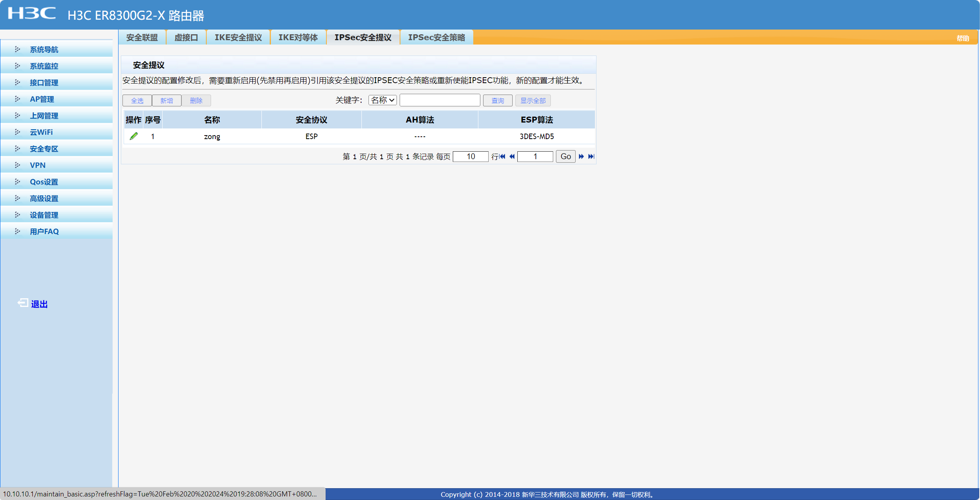
Task: Click the H3C logo in header
Action: point(31,13)
